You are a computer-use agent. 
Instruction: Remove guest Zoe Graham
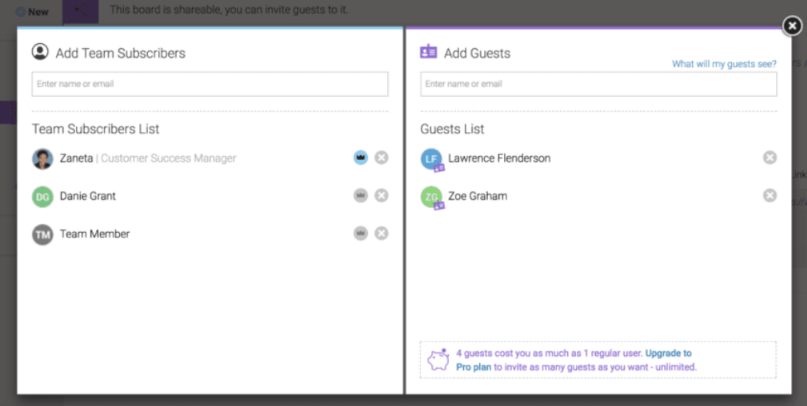[769, 196]
